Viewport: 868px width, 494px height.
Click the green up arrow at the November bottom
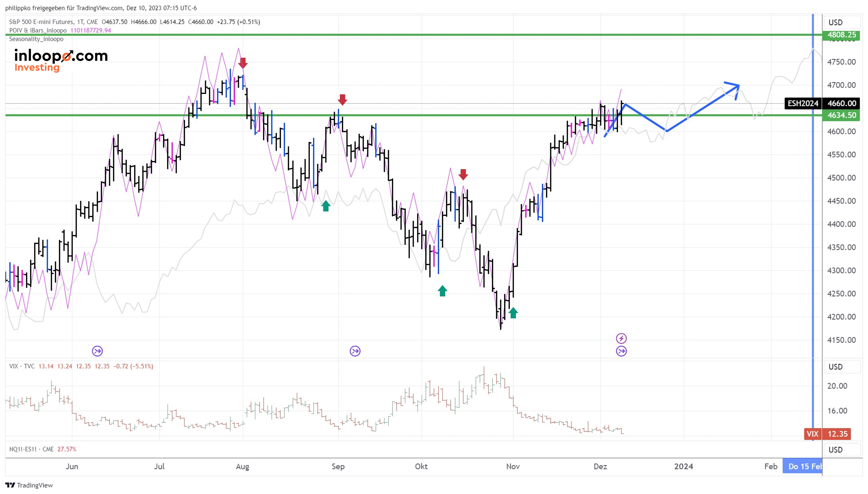pyautogui.click(x=513, y=313)
